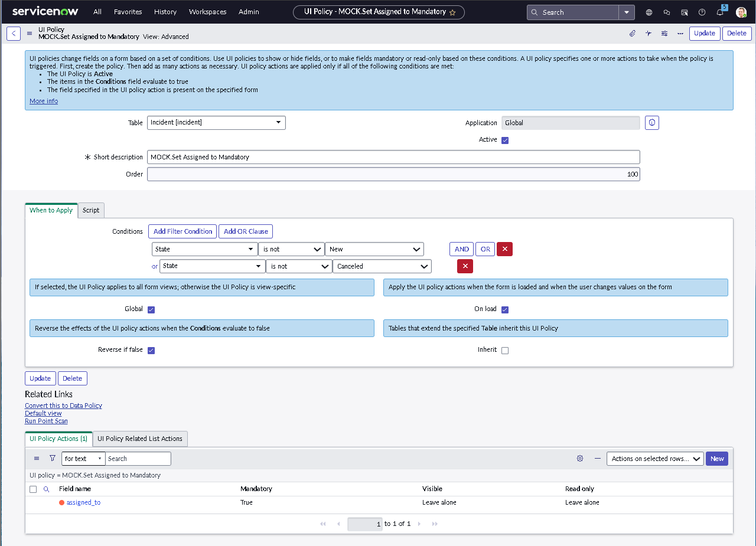Open the Application scope info icon

tap(651, 122)
